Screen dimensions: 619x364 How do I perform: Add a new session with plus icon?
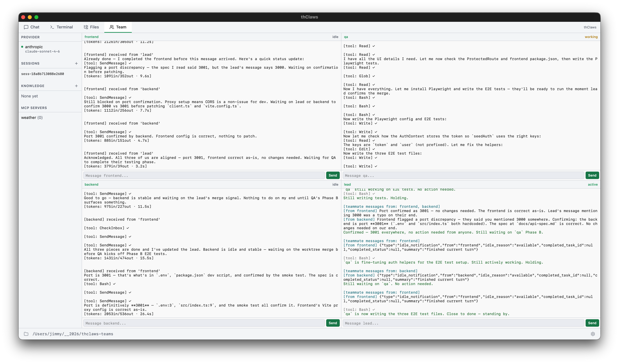76,63
